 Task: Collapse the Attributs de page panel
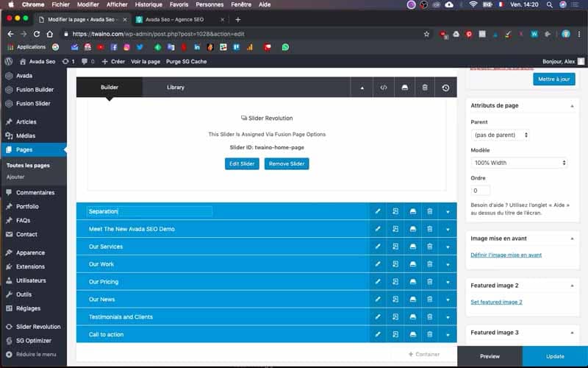572,106
